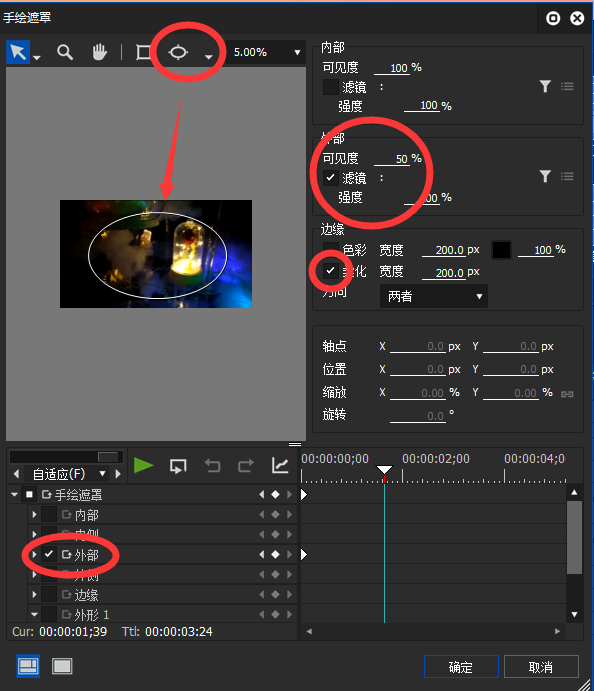Click the 外部 row timeline keyframe

304,554
